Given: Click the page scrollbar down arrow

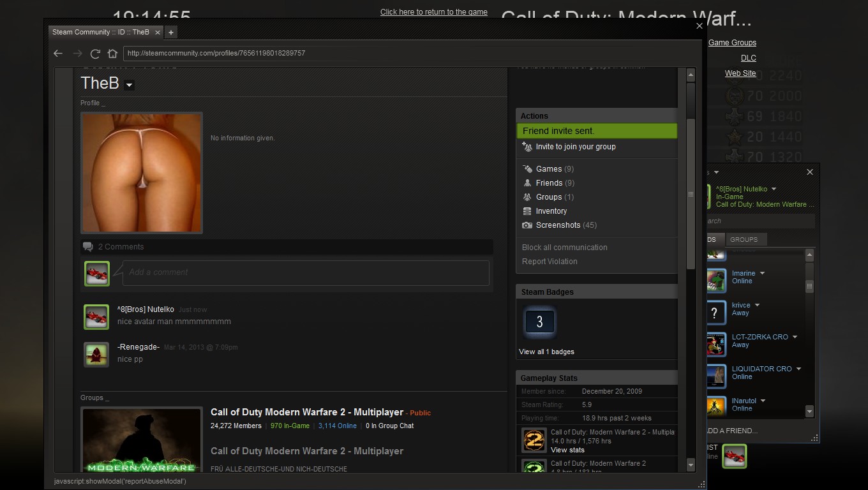Looking at the screenshot, I should click(691, 465).
